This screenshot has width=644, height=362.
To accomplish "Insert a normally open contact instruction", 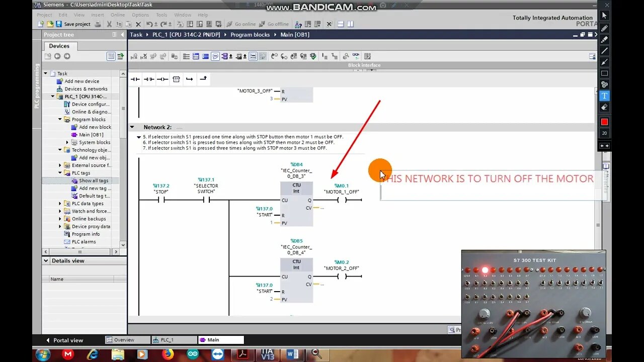I will pos(135,79).
